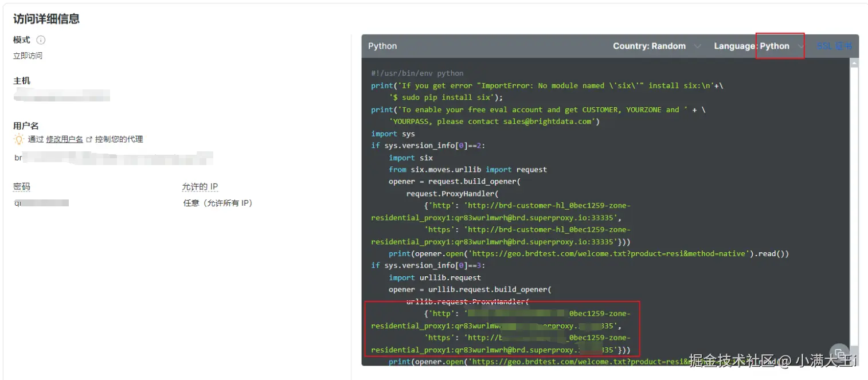Click the lightbulb tip icon under 用户名
Viewport: 868px width, 380px height.
[x=19, y=139]
